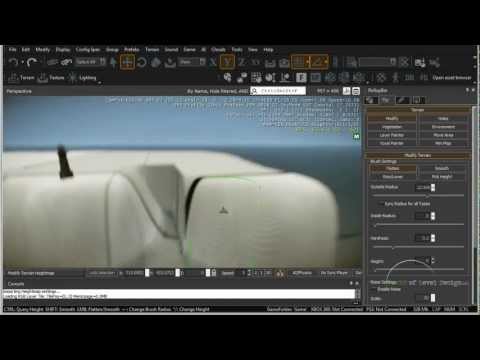Switch to the second RollupBar tab icon
This screenshot has height=360, width=480.
(386, 100)
